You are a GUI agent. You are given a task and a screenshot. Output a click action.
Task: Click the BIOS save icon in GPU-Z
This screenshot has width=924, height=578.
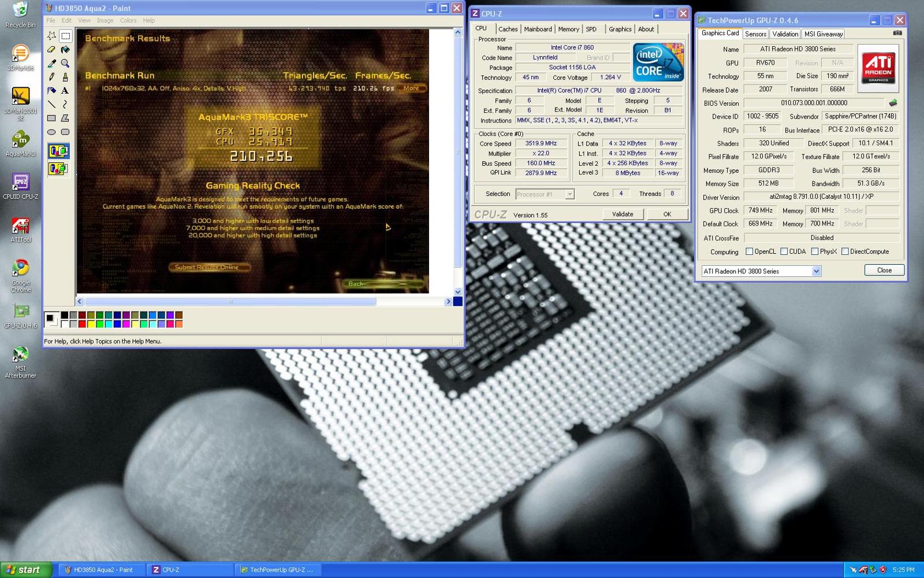893,103
